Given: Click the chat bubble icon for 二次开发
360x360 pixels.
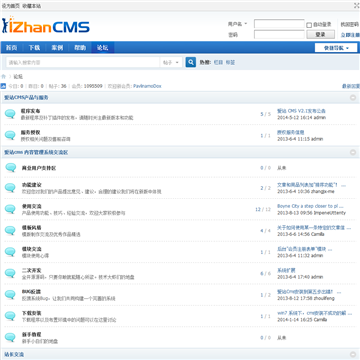Looking at the screenshot, I should pyautogui.click(x=10, y=273).
